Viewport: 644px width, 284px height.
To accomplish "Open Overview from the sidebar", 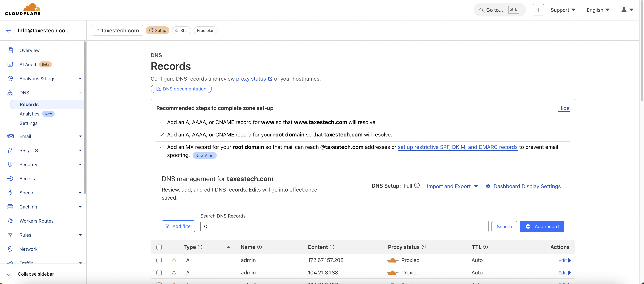I will tap(30, 50).
